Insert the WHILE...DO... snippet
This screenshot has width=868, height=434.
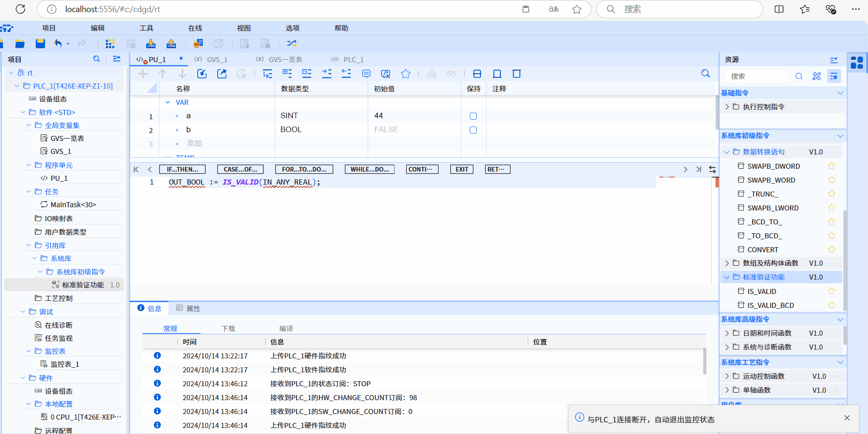(369, 169)
